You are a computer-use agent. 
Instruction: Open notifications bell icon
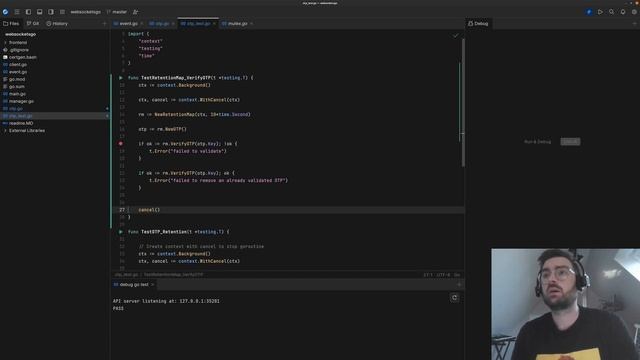623,12
